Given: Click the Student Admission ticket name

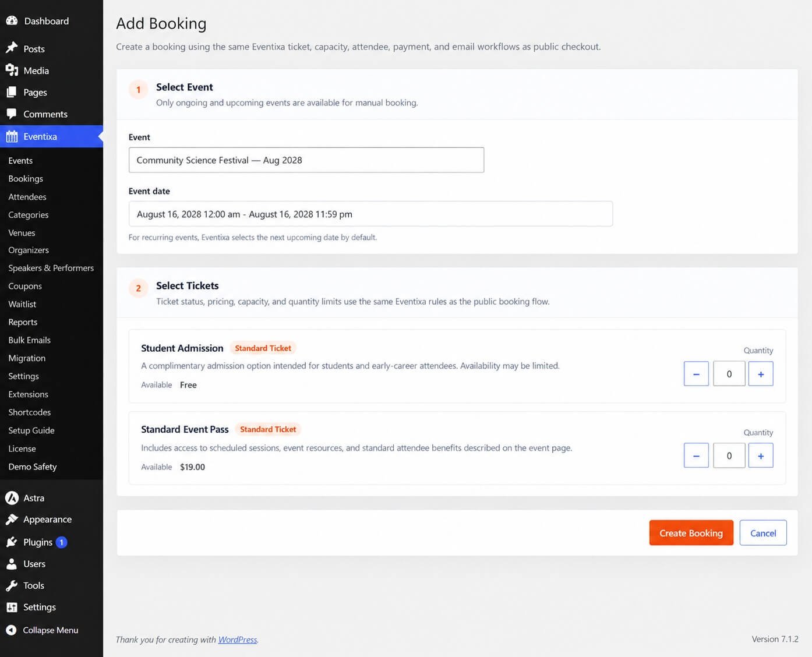Looking at the screenshot, I should (182, 348).
